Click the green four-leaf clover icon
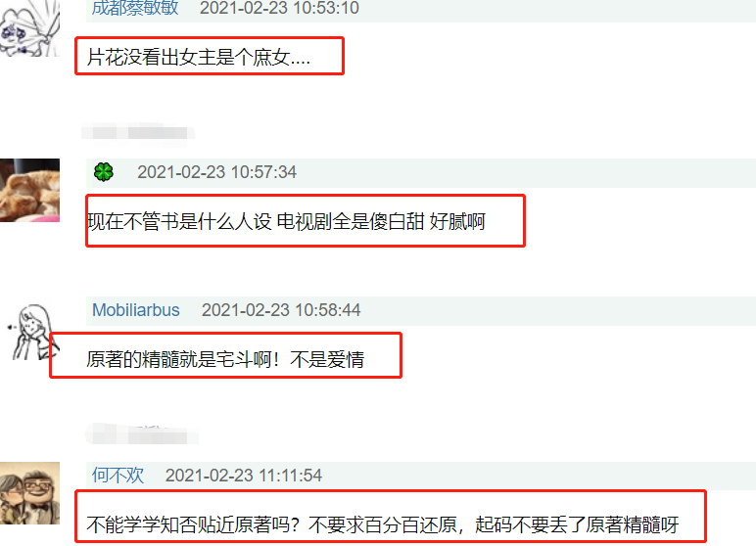756x546 pixels. pyautogui.click(x=104, y=171)
